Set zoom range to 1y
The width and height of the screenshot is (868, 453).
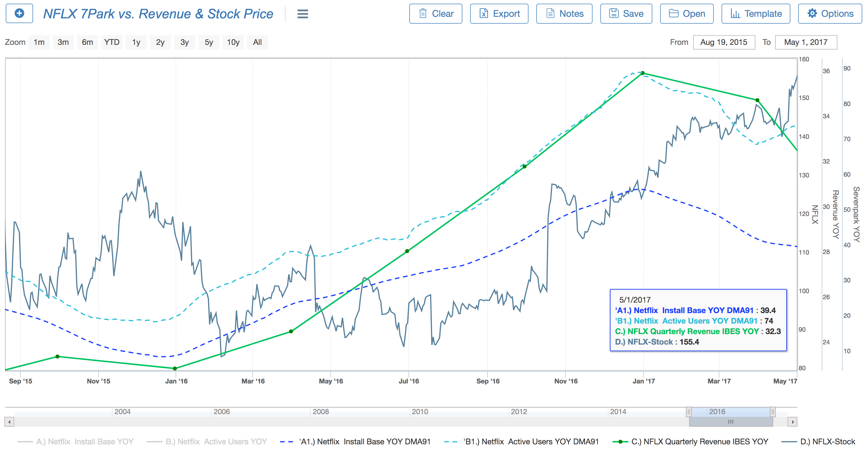click(136, 42)
